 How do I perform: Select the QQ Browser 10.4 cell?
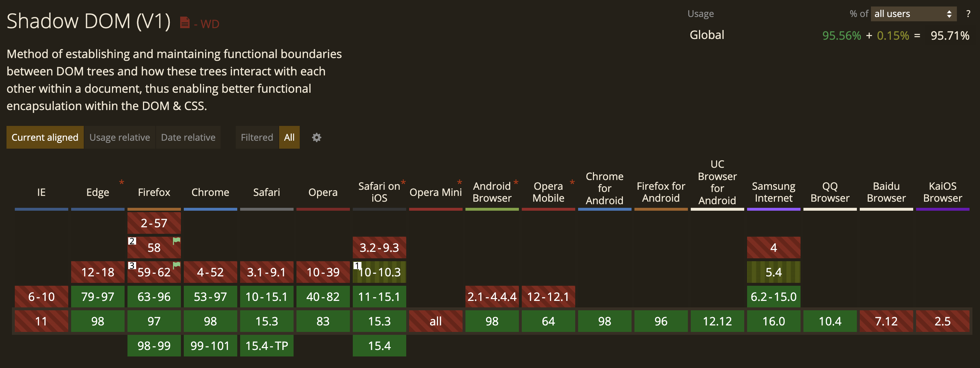(830, 321)
